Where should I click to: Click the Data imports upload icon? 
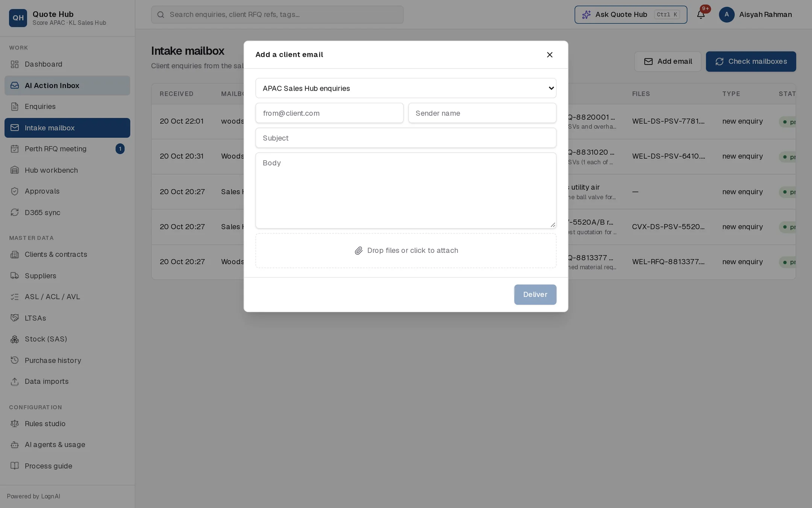[15, 382]
